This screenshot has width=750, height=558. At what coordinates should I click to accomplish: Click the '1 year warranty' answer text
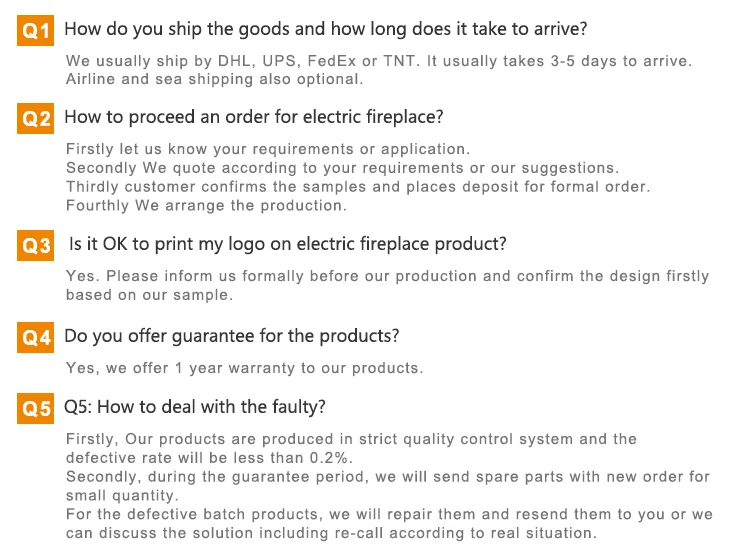click(x=244, y=368)
